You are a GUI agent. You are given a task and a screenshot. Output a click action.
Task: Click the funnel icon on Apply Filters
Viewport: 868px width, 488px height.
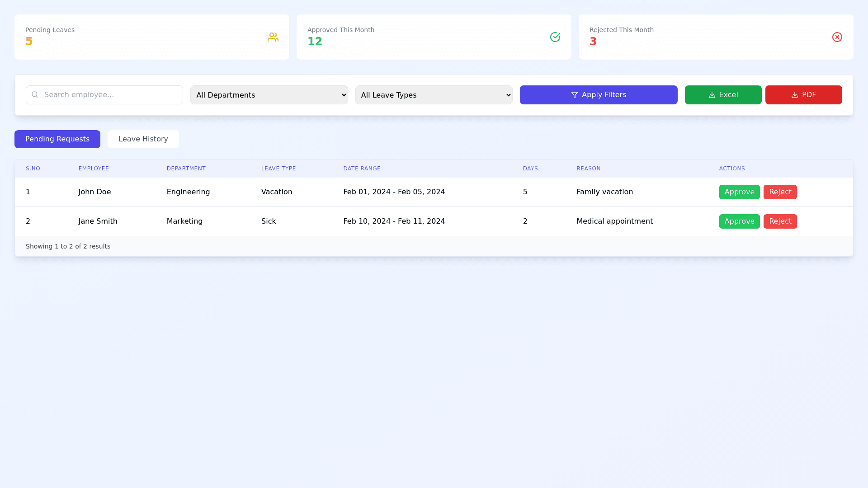[574, 95]
